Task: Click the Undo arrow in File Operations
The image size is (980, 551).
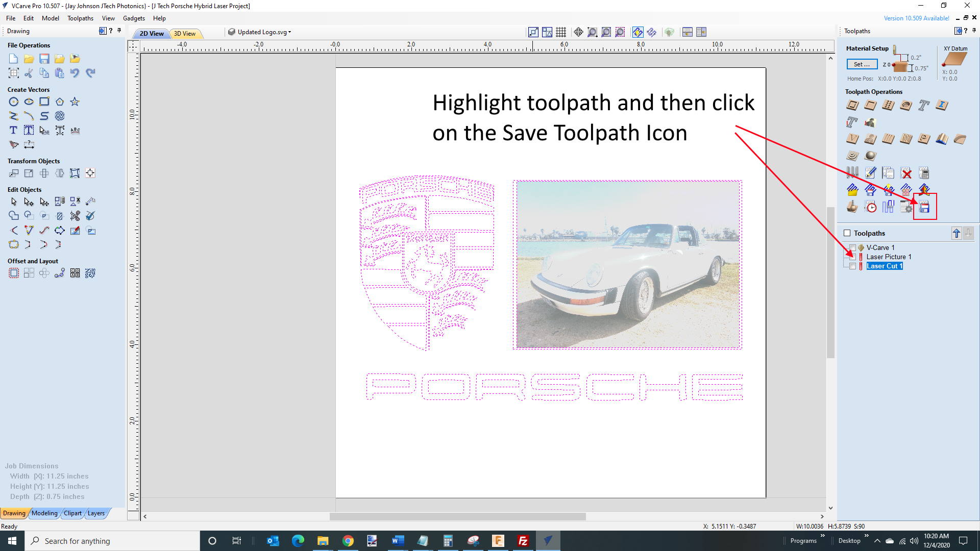Action: click(75, 73)
